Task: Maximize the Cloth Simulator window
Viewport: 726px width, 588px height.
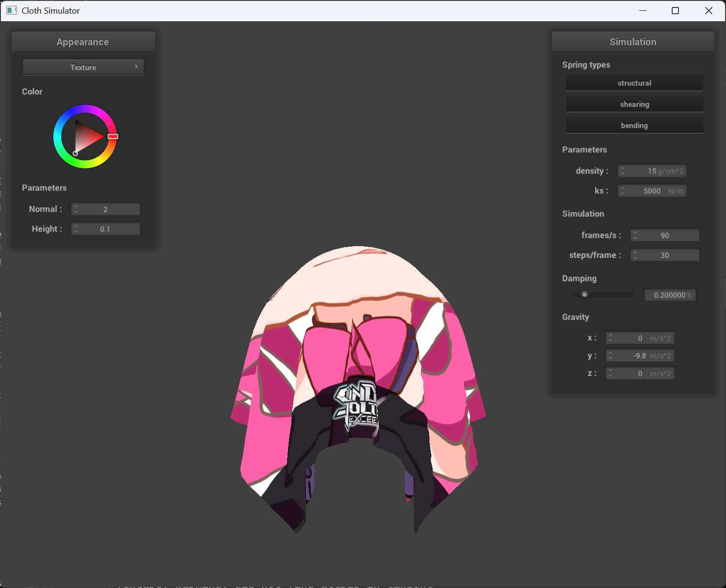Action: 675,10
